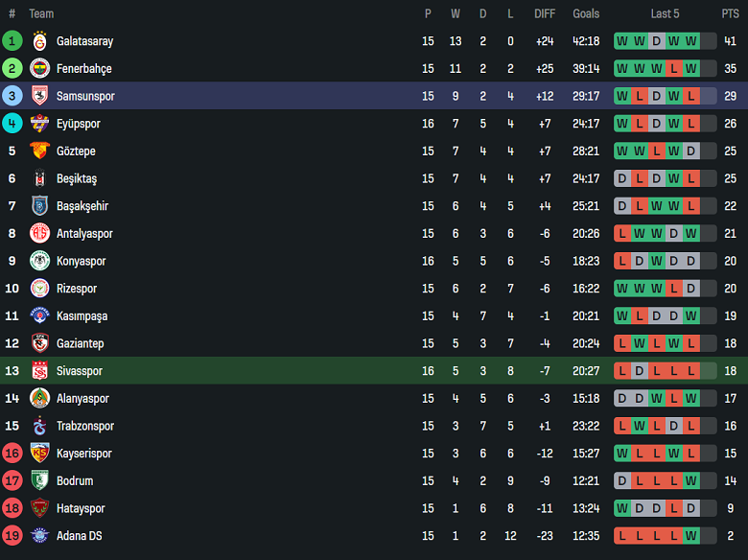Click the Hatayspor crest icon
Screen dimensions: 748x560
click(x=39, y=508)
